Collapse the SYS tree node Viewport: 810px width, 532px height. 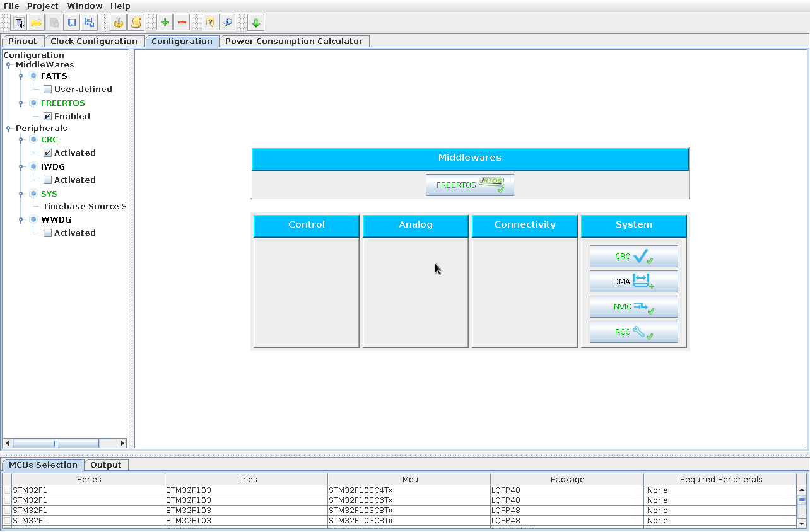[x=21, y=194]
